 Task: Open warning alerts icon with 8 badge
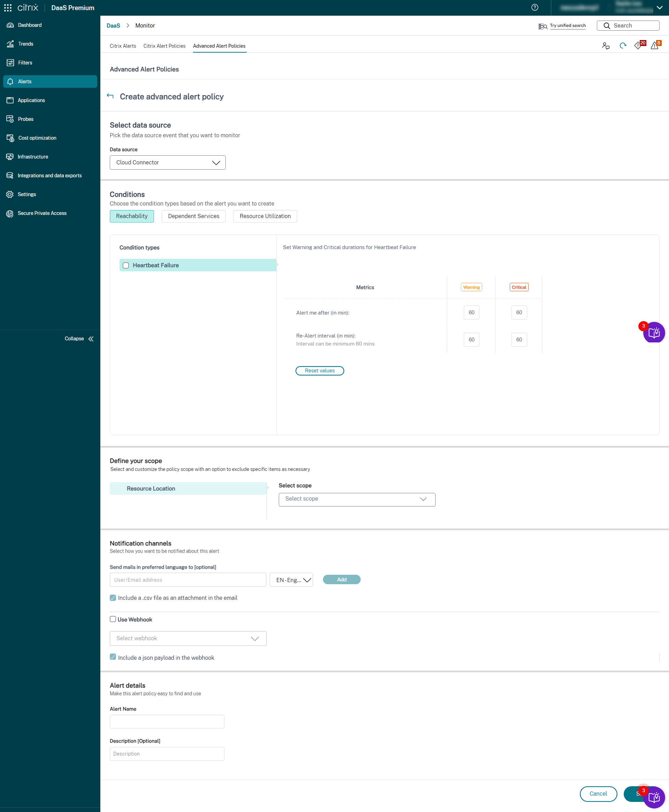point(655,45)
